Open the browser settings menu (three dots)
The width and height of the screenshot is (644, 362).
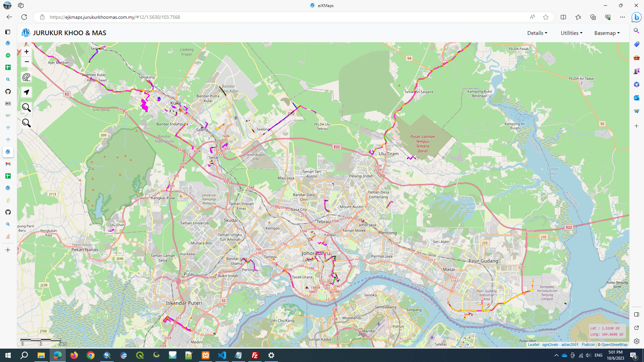[x=623, y=17]
